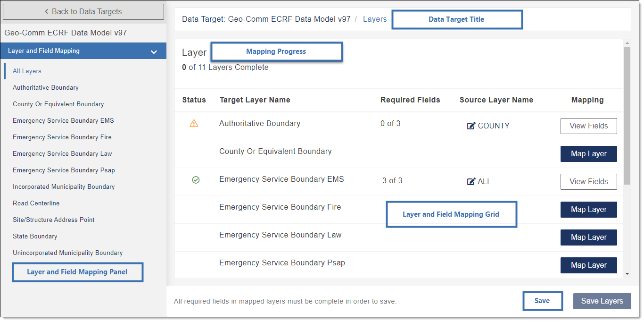Click the Save Layers button

point(602,301)
